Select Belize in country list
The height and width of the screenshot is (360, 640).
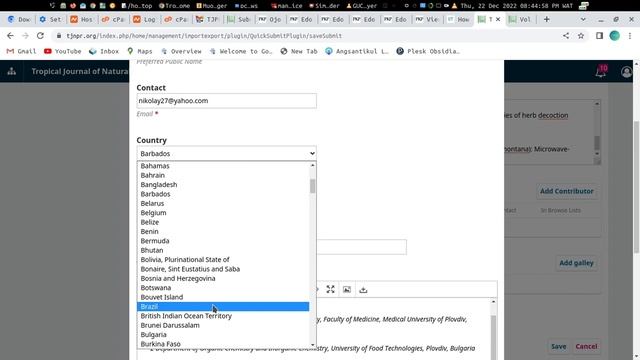(x=223, y=222)
